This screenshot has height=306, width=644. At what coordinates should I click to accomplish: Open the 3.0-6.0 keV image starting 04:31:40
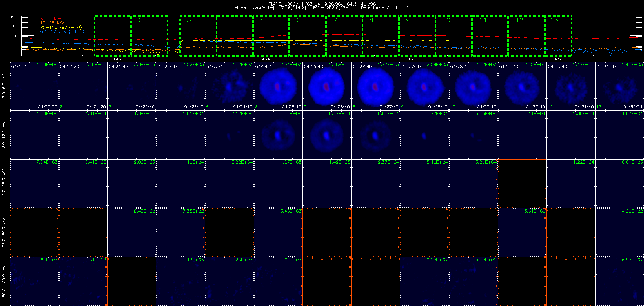coord(620,86)
